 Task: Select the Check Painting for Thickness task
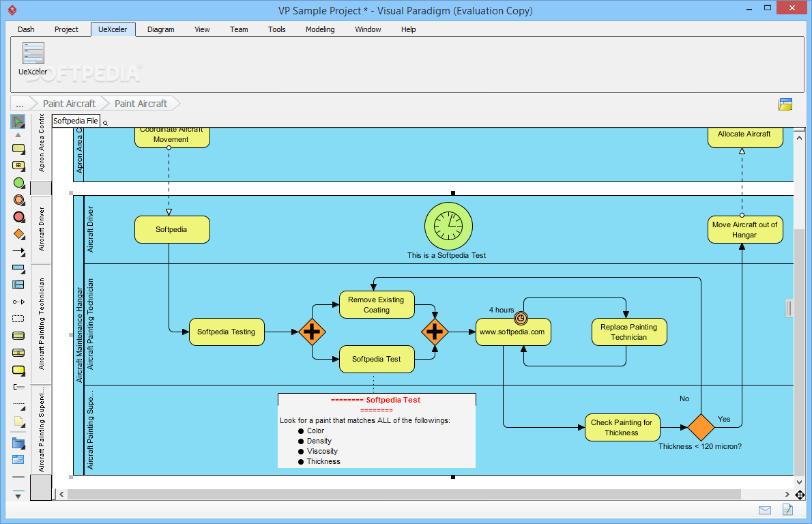click(x=622, y=428)
